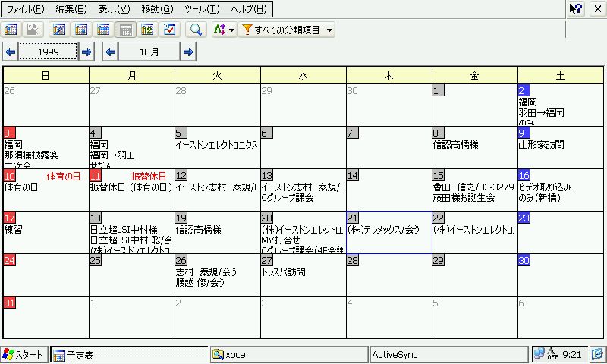Go to the next year arrow
607x364 pixels.
[86, 52]
